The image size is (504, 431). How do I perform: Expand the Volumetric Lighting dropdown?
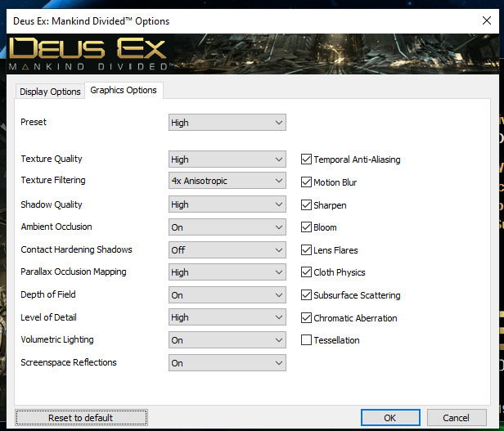click(227, 340)
